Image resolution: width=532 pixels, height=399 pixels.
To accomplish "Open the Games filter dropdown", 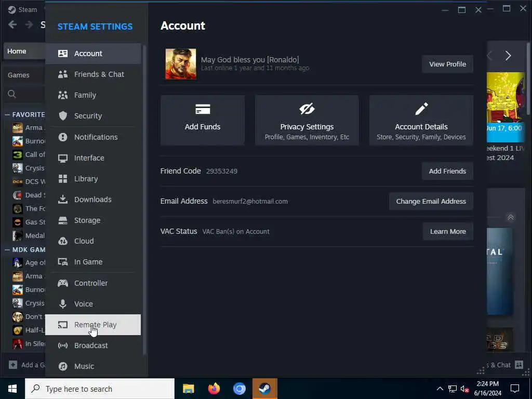I will pyautogui.click(x=24, y=75).
